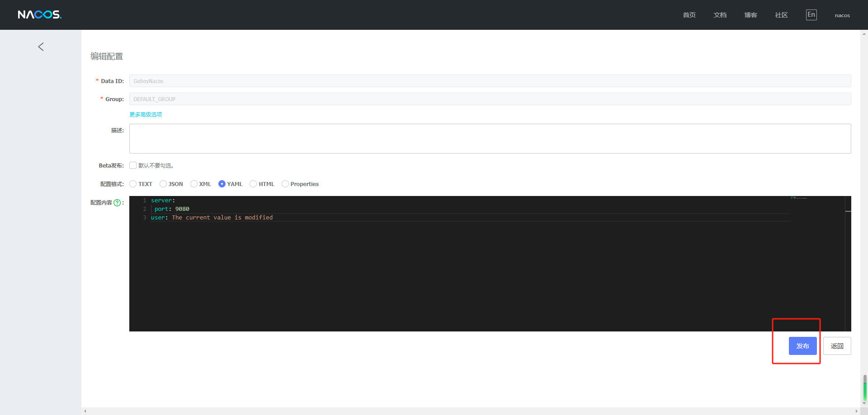Click the 'port: 9080' line in editor
This screenshot has width=868, height=415.
172,209
